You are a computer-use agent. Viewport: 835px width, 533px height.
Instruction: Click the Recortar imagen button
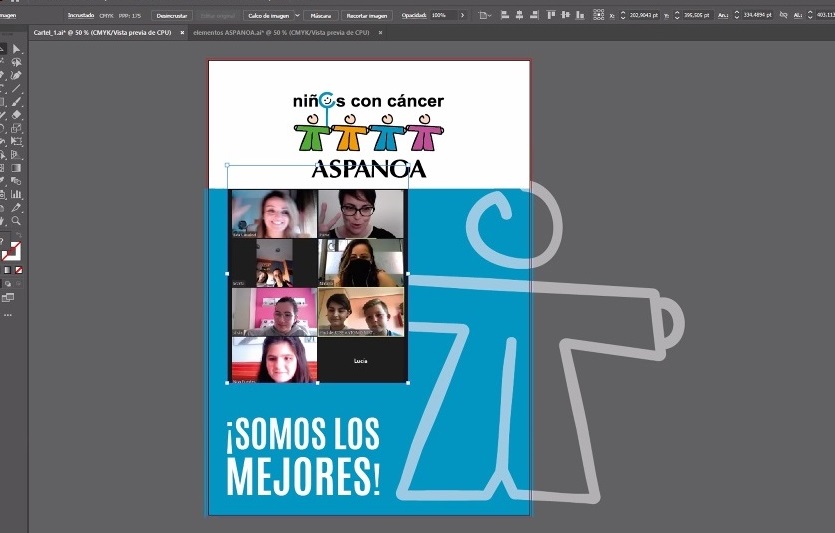click(367, 16)
